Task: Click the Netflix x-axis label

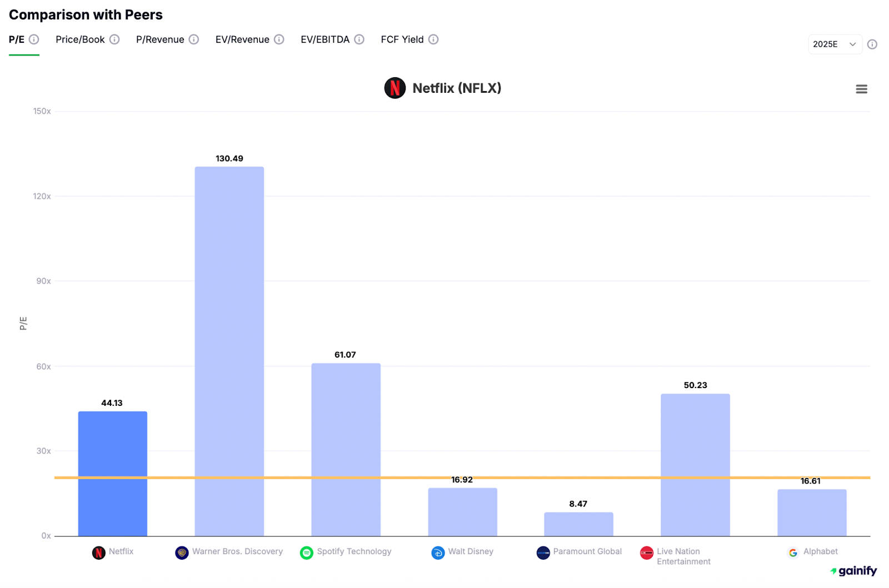Action: coord(121,551)
